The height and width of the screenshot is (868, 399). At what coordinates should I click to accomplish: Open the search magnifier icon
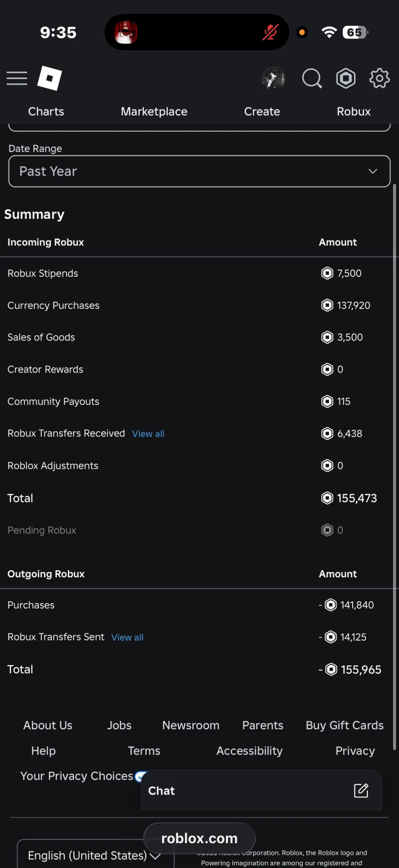point(312,78)
